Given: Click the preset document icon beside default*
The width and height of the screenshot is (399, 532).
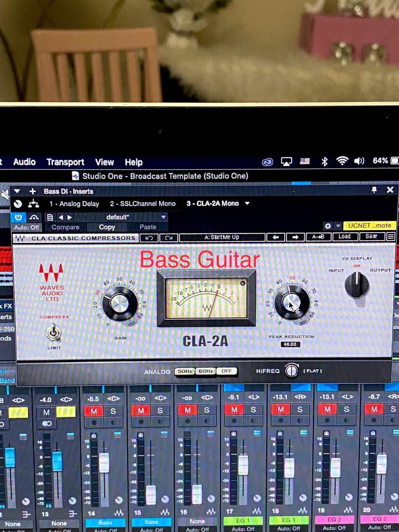Looking at the screenshot, I should [x=50, y=217].
